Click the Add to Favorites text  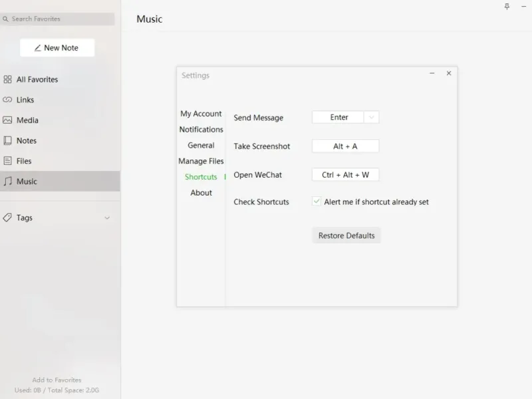point(57,380)
